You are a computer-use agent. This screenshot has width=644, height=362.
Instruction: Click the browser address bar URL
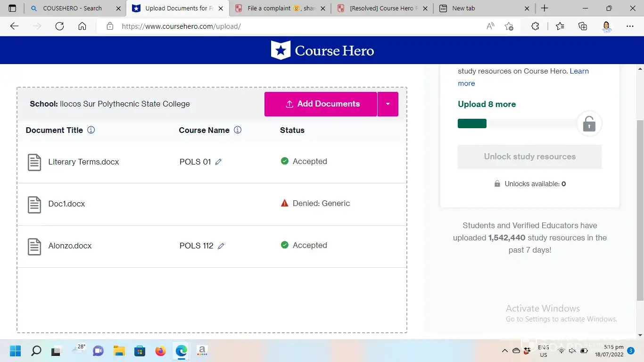point(181,26)
